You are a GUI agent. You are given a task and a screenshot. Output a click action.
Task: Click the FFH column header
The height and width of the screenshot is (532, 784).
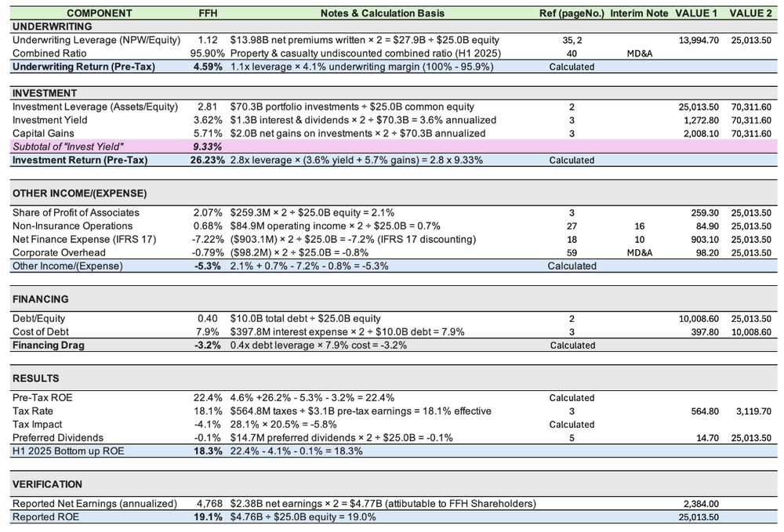coord(208,13)
